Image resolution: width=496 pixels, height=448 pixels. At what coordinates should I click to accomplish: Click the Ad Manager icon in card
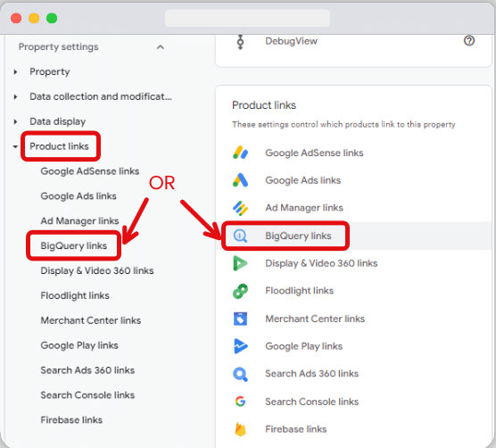coord(240,208)
